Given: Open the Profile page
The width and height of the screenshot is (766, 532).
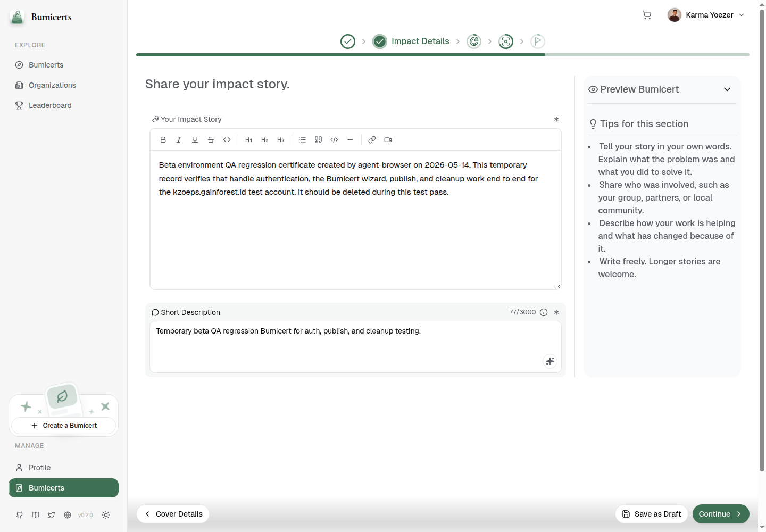Looking at the screenshot, I should click(x=64, y=468).
